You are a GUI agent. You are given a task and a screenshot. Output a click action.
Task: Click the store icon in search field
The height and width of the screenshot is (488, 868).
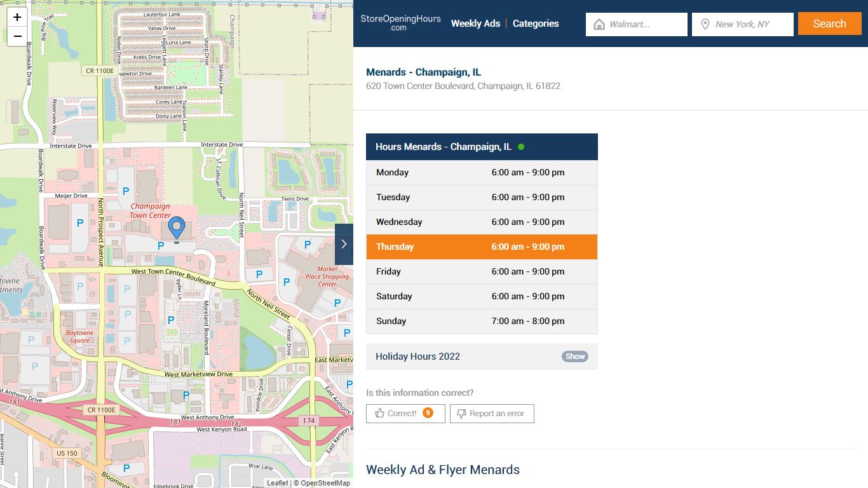pyautogui.click(x=599, y=24)
